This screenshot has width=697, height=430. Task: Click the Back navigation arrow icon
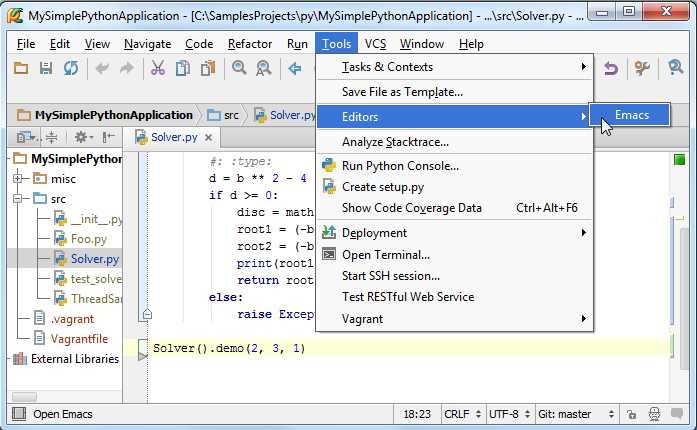point(295,68)
